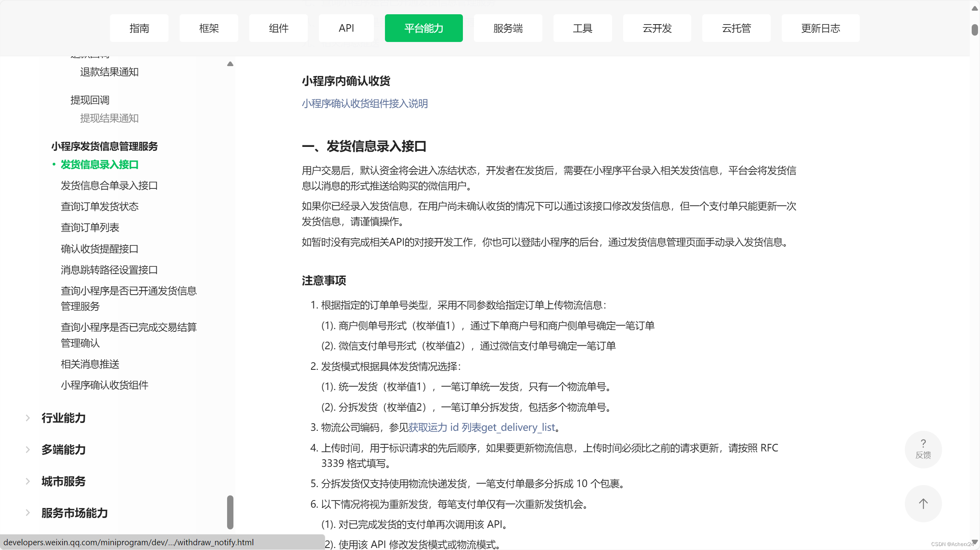Click the 注意事项 heading
The image size is (980, 550).
[x=324, y=280]
